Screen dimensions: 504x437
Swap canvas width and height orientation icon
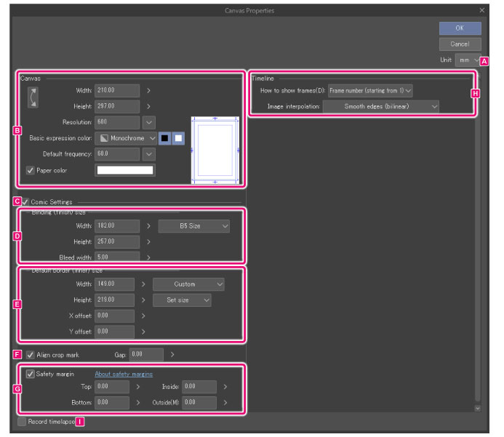tap(33, 97)
